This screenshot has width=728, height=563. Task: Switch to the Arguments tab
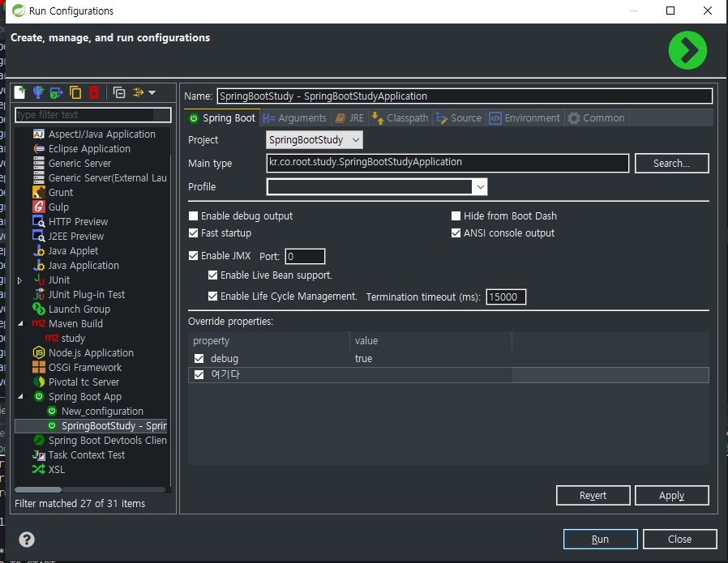pyautogui.click(x=295, y=118)
